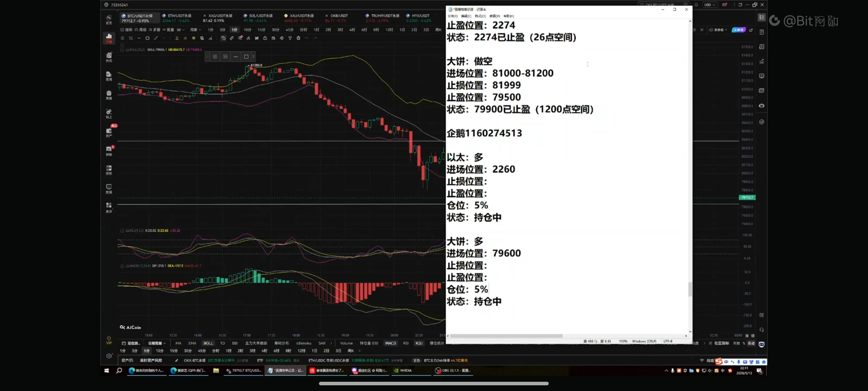
Task: Open Windows Start menu
Action: (x=107, y=370)
